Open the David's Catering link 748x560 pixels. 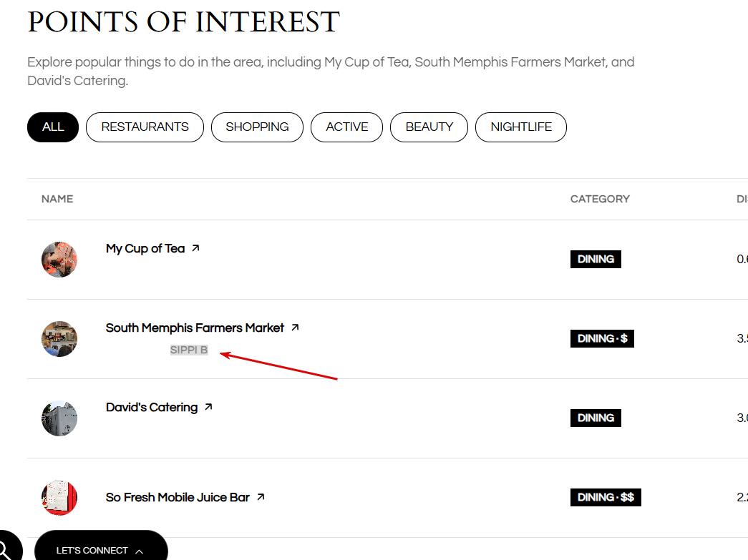(x=152, y=408)
